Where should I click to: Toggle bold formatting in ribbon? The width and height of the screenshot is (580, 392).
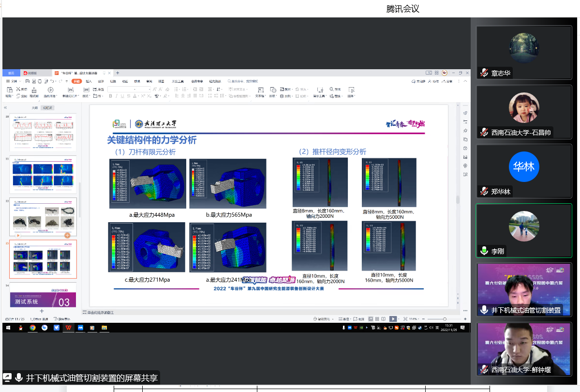tap(110, 96)
